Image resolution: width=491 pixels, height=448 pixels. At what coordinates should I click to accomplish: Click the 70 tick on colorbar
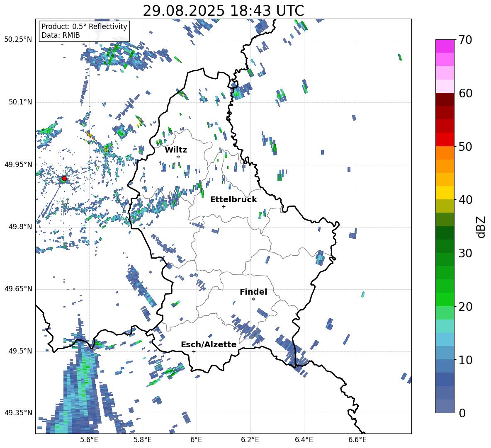pos(465,40)
